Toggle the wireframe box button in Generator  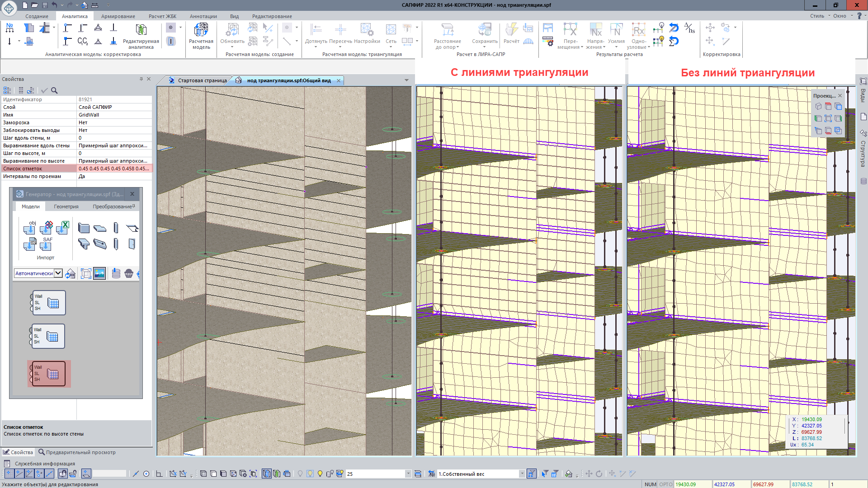click(x=86, y=273)
